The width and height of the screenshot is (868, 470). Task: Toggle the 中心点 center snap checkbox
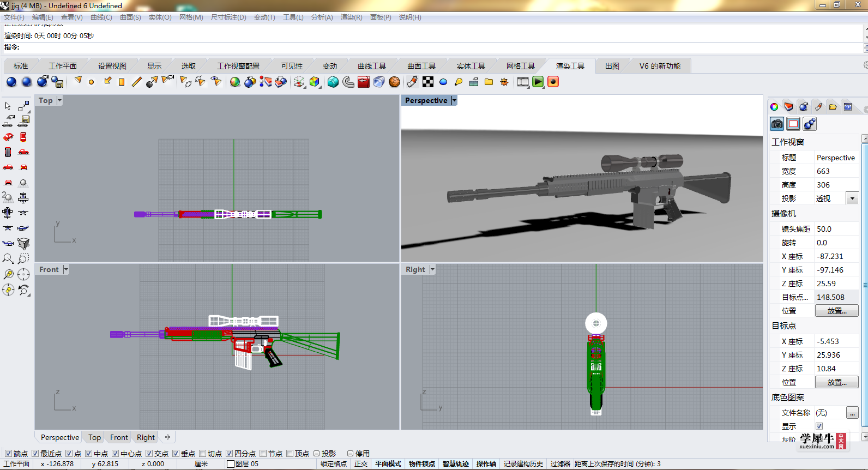(115, 453)
